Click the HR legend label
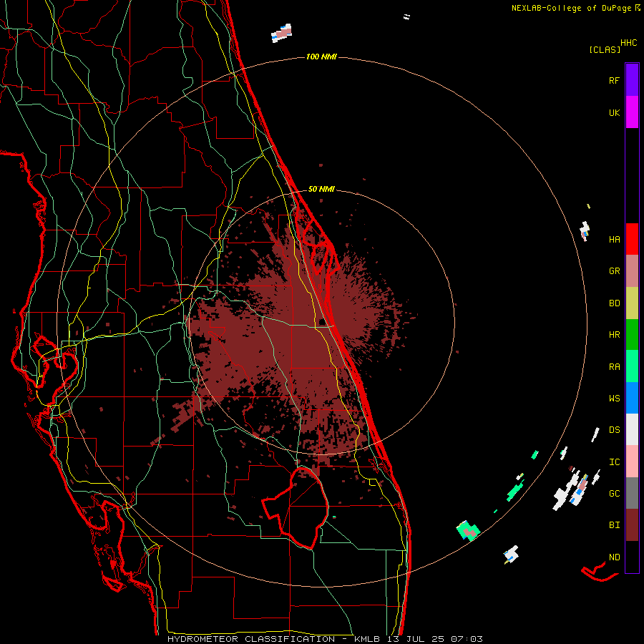The width and height of the screenshot is (644, 644). (614, 335)
